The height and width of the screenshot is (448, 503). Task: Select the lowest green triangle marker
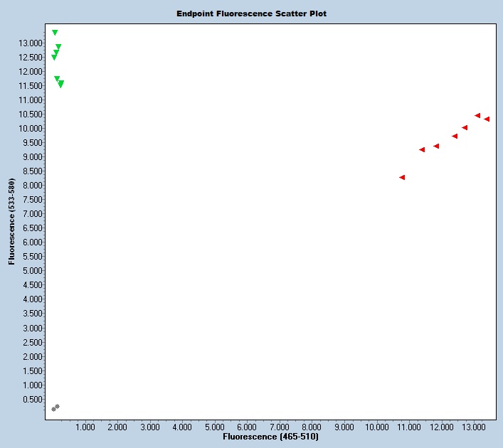pos(60,85)
